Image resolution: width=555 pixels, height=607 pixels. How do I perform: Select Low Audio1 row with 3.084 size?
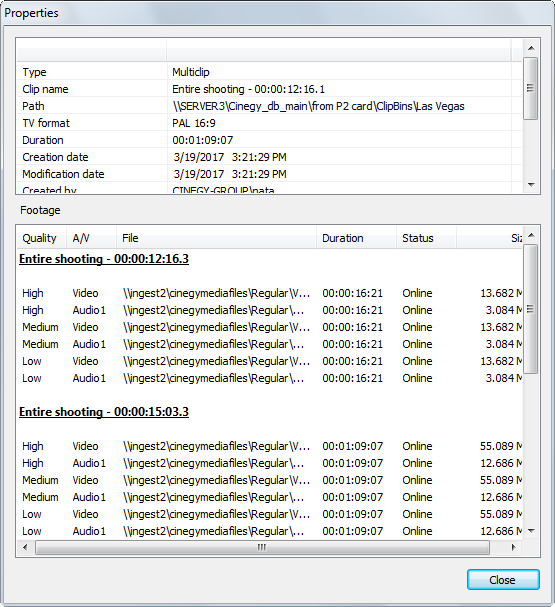pos(270,378)
